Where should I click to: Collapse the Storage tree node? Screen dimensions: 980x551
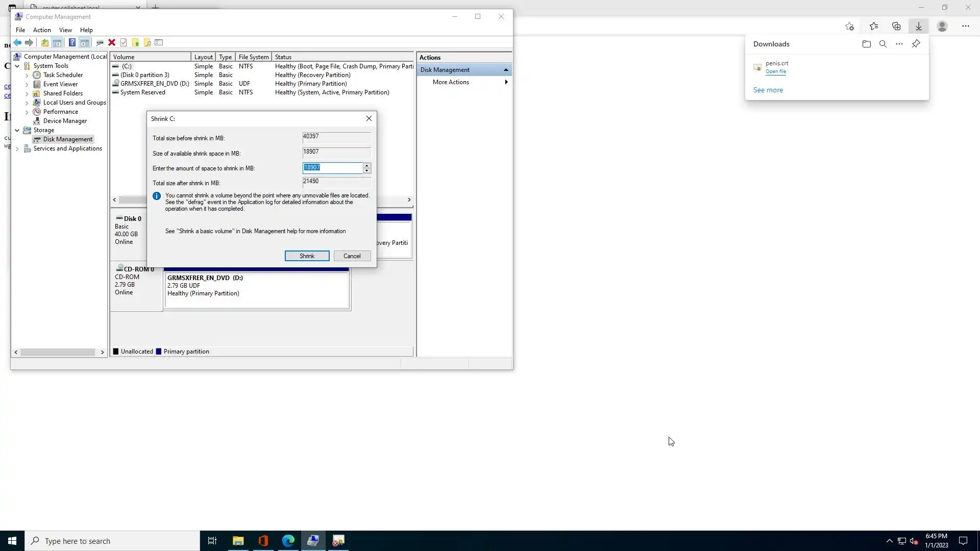coord(17,130)
